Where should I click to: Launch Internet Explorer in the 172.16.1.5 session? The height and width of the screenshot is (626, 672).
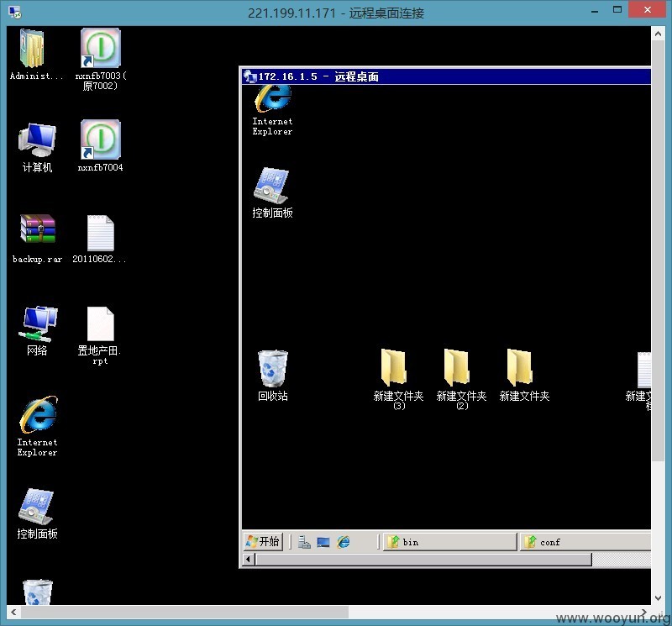(272, 98)
